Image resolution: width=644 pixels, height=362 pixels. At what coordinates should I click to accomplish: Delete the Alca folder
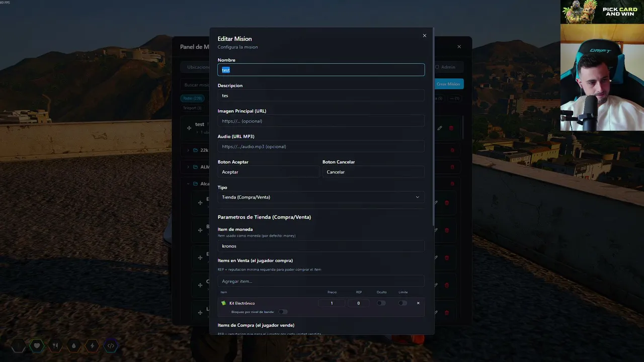[452, 184]
